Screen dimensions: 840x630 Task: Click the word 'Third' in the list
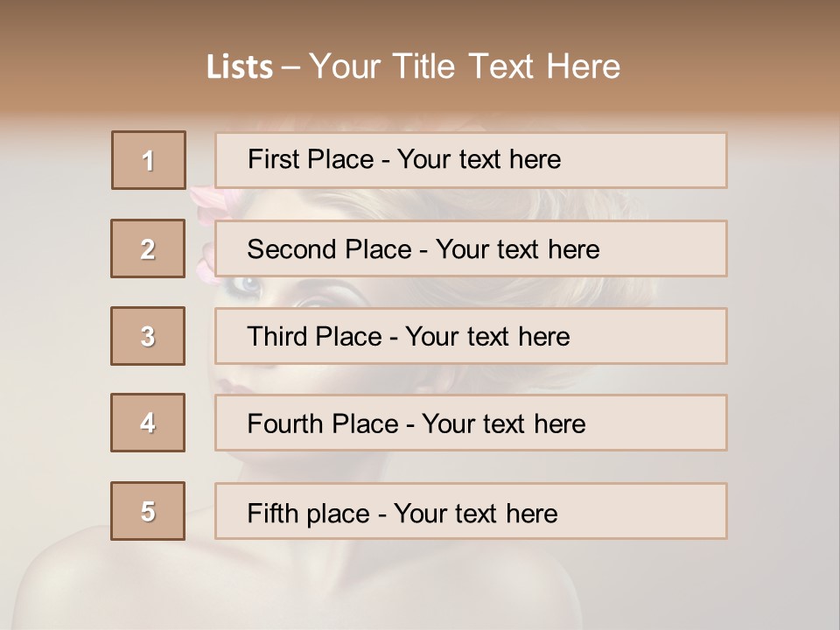pos(277,337)
